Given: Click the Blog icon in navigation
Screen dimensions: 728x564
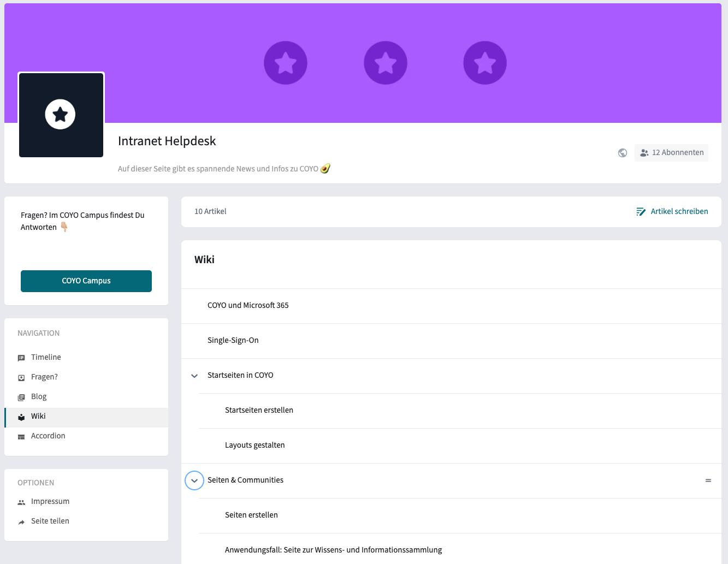Looking at the screenshot, I should coord(21,397).
